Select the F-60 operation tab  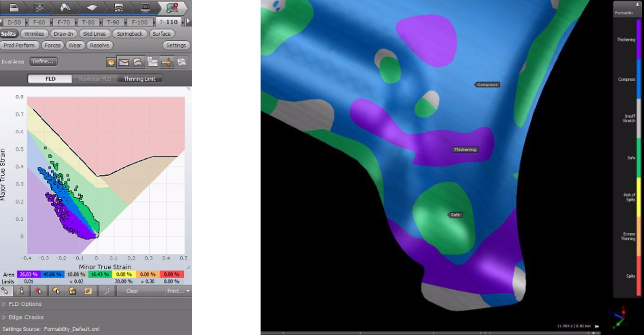tap(39, 22)
